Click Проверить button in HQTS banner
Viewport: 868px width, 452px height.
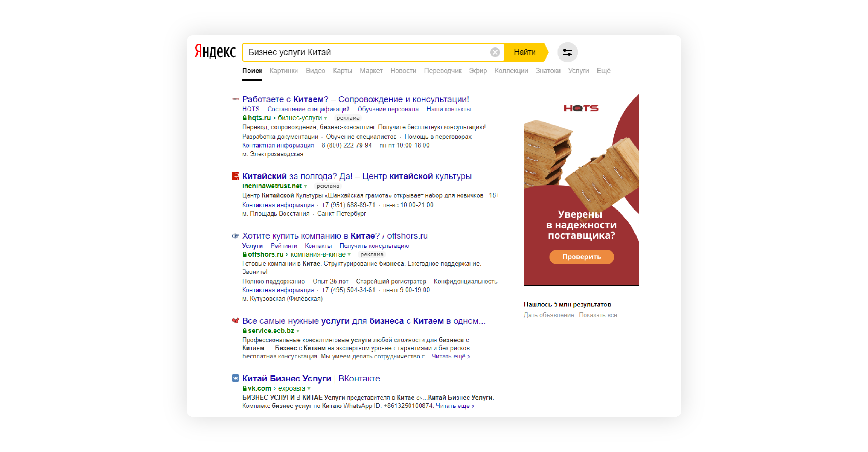click(x=581, y=257)
